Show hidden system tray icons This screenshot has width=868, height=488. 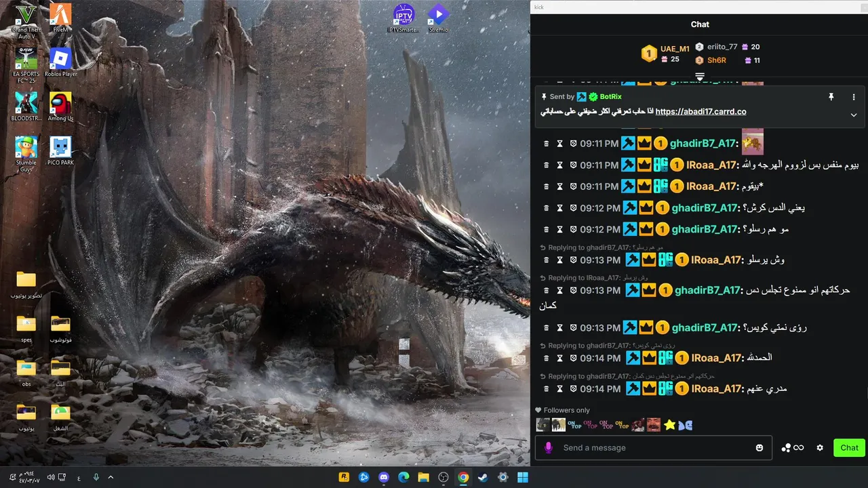[x=111, y=477]
